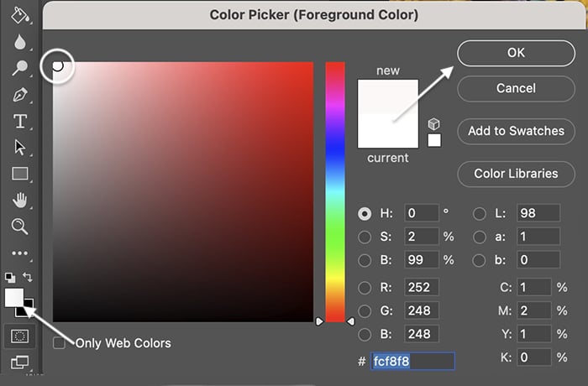Click the color field picker circle marker
This screenshot has height=386, width=588.
click(57, 66)
